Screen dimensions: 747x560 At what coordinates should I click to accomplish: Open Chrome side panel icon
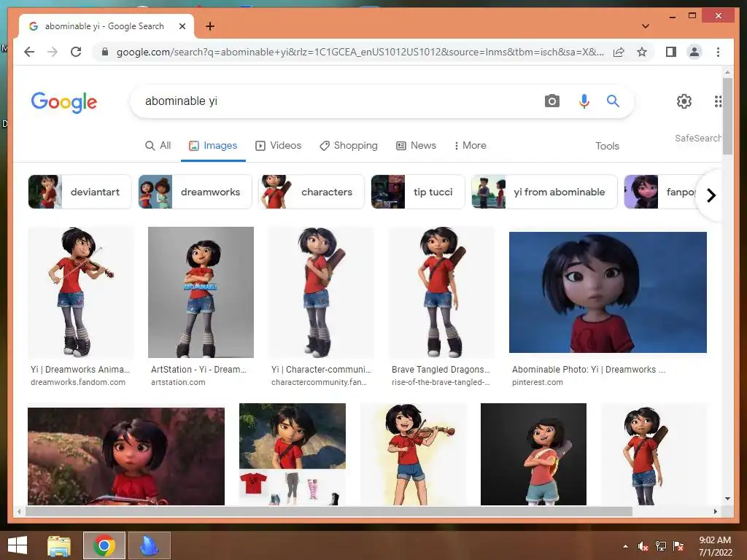click(671, 52)
